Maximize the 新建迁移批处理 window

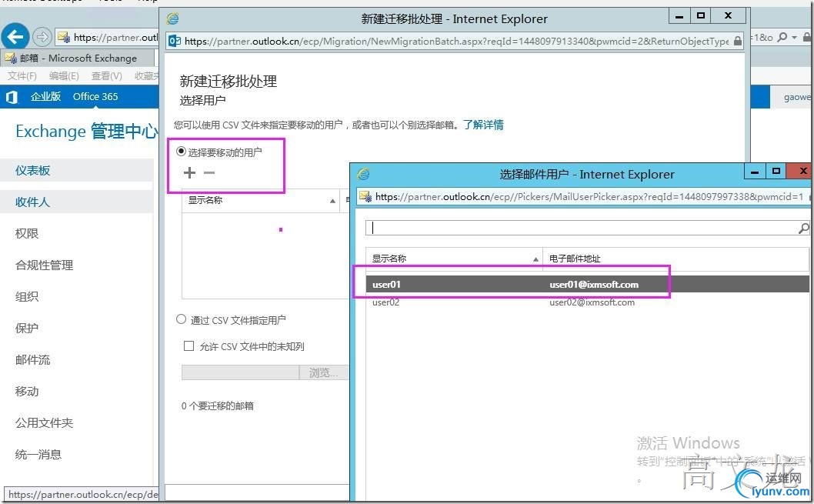(x=700, y=16)
